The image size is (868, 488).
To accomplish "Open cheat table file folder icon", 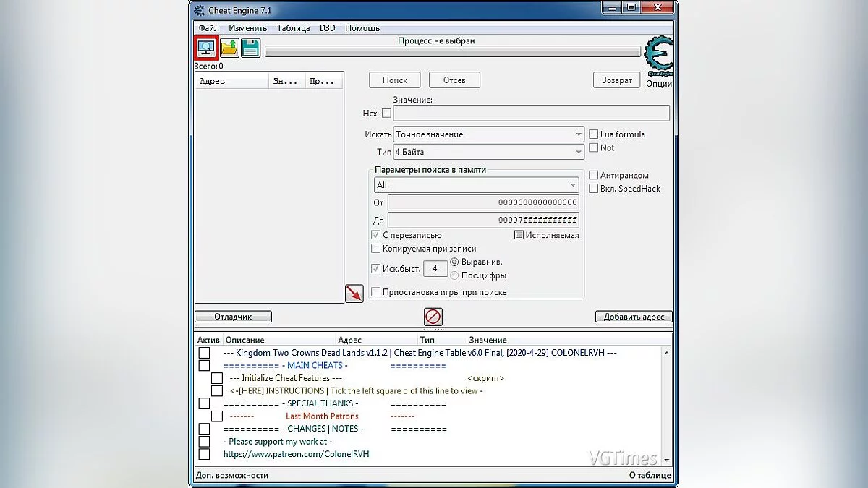I will [x=229, y=48].
